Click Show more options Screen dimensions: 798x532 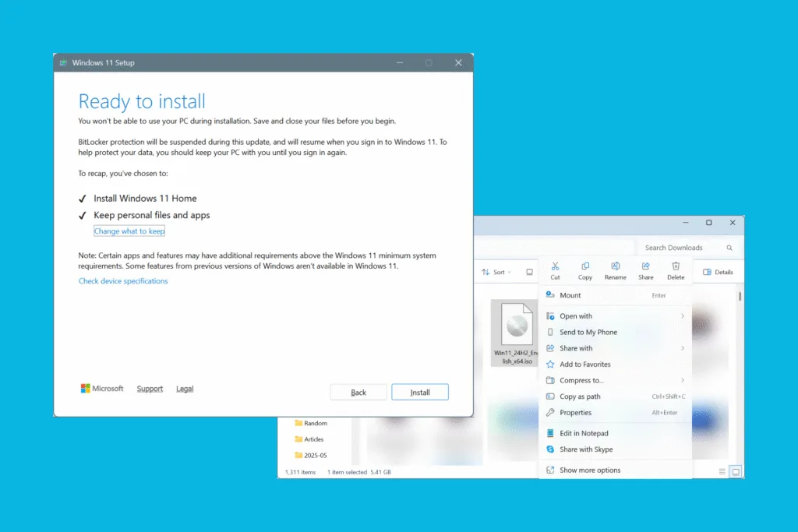pos(616,470)
